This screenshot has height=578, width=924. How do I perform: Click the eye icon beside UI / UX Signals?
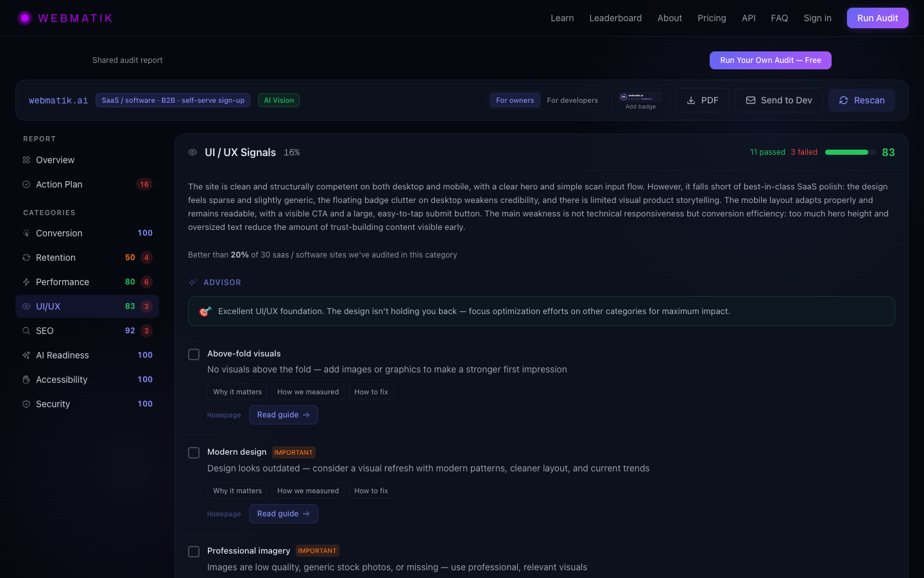coord(193,152)
